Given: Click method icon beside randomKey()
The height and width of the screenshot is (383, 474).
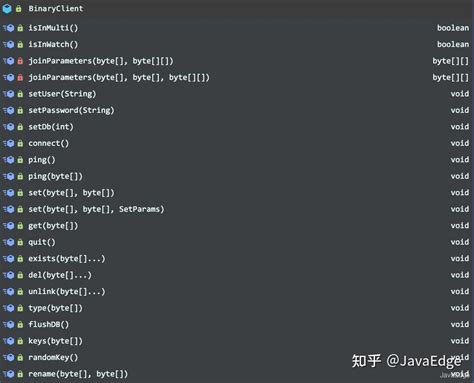Looking at the screenshot, I should [9, 358].
